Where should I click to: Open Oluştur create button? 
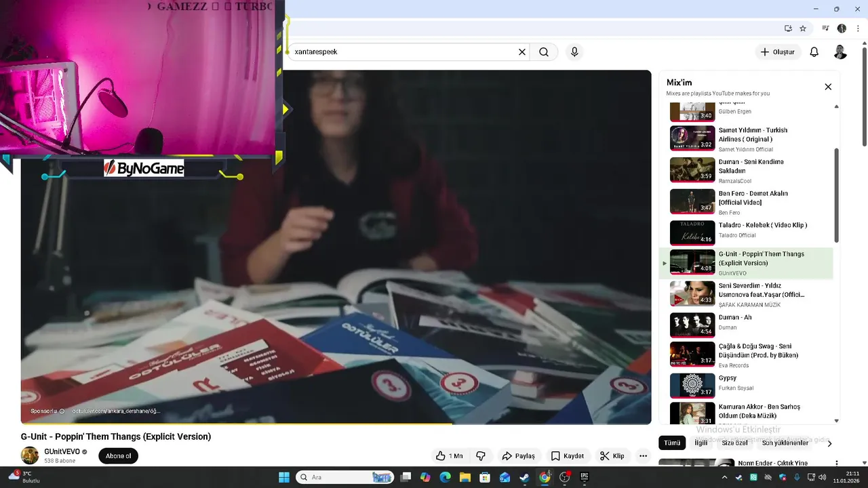pyautogui.click(x=778, y=52)
